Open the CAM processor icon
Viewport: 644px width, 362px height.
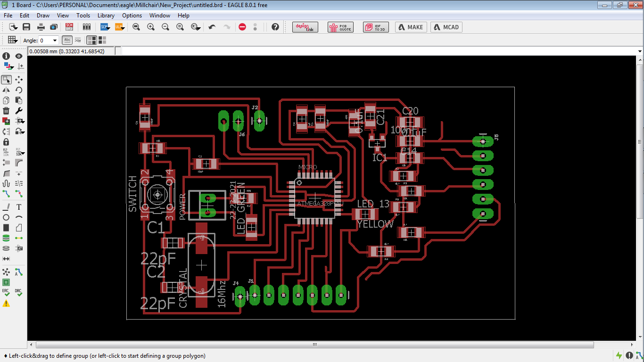tap(54, 27)
